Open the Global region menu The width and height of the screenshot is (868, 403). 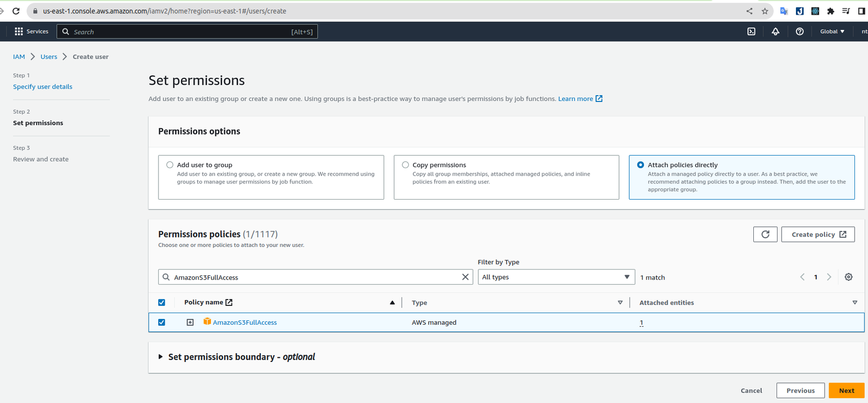(832, 32)
